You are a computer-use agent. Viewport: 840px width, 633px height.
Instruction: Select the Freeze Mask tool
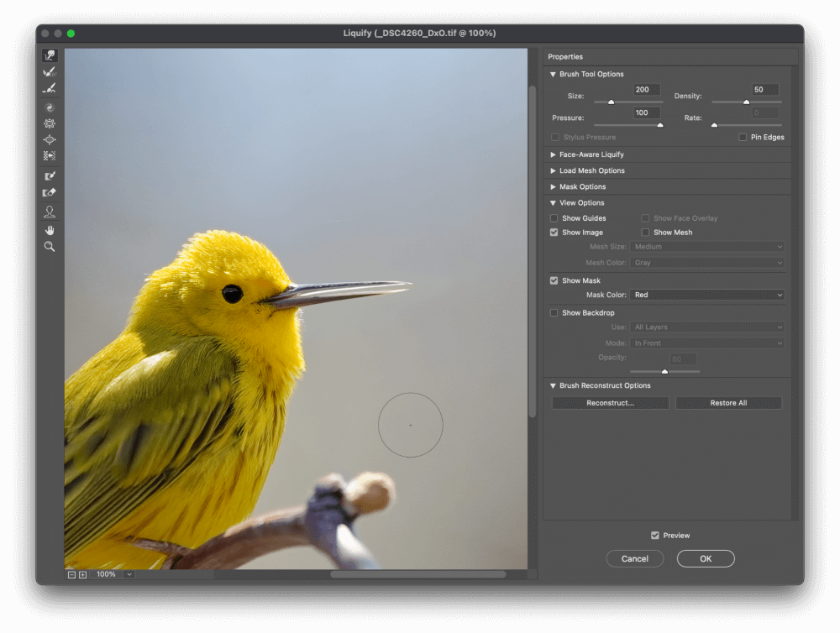(x=50, y=176)
